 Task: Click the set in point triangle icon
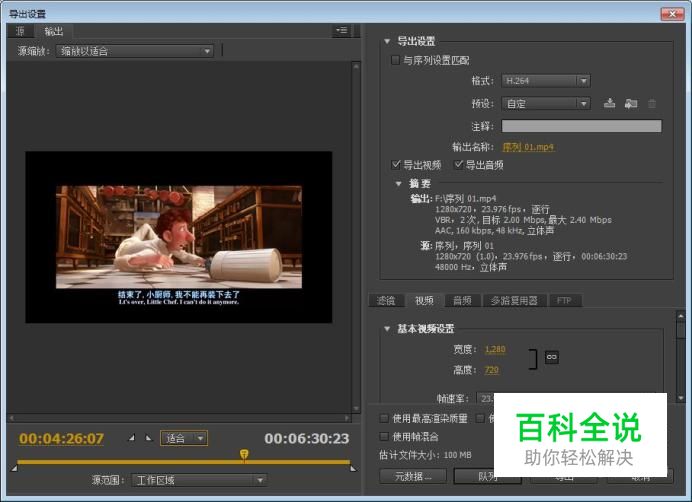[x=132, y=438]
